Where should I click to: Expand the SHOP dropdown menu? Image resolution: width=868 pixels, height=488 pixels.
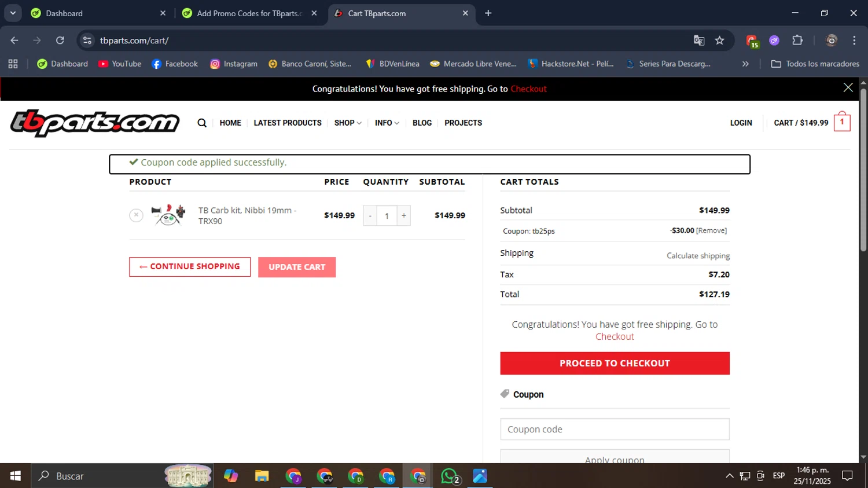coord(348,123)
